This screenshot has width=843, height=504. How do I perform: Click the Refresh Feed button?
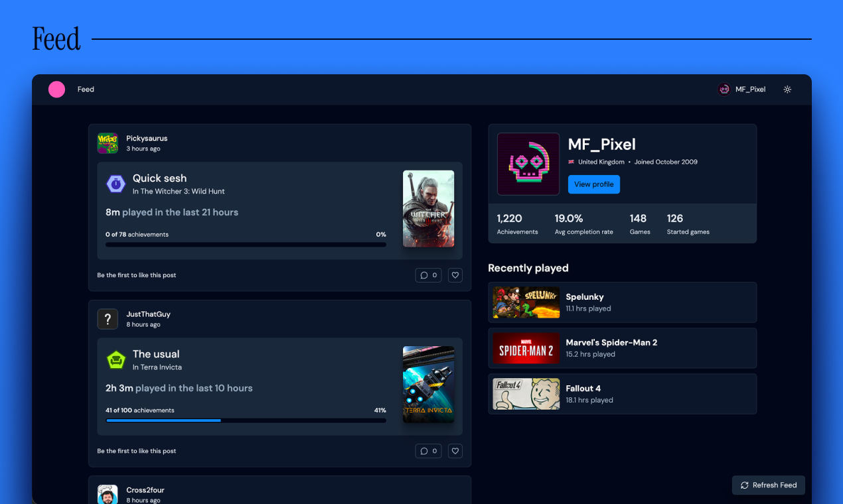pos(768,485)
